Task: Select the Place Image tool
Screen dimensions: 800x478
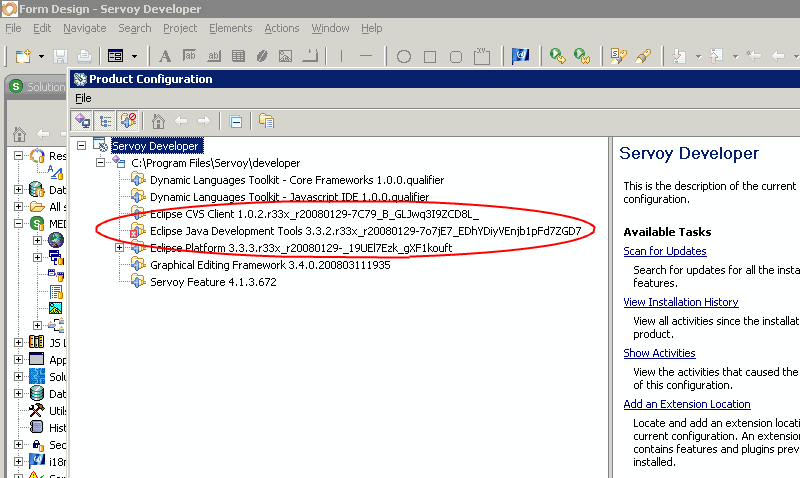Action: 285,56
